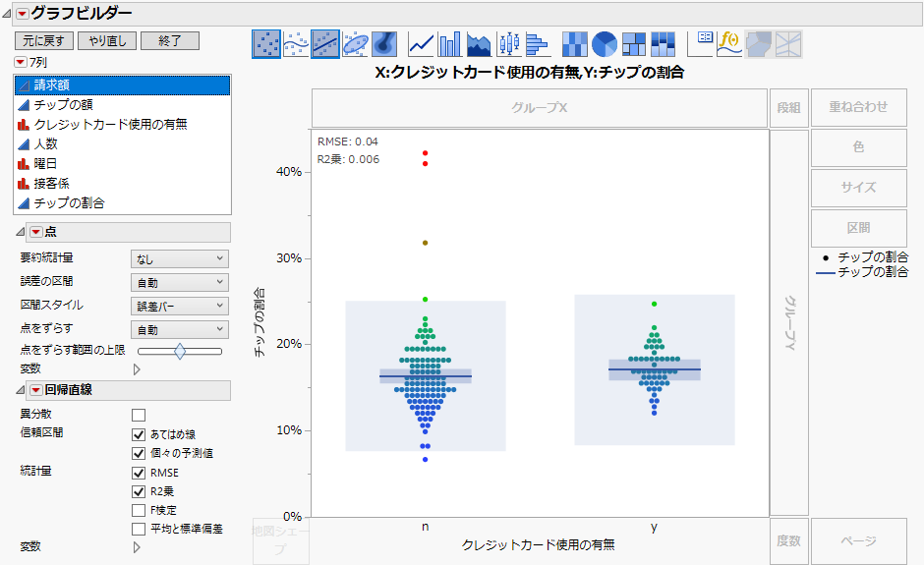Image resolution: width=924 pixels, height=565 pixels.
Task: Toggle the 異分散 checkbox
Action: (139, 415)
